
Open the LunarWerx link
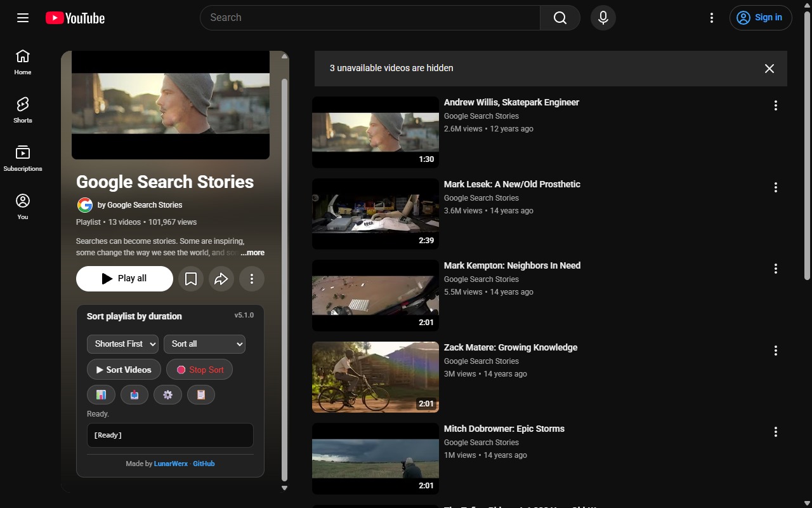(171, 464)
